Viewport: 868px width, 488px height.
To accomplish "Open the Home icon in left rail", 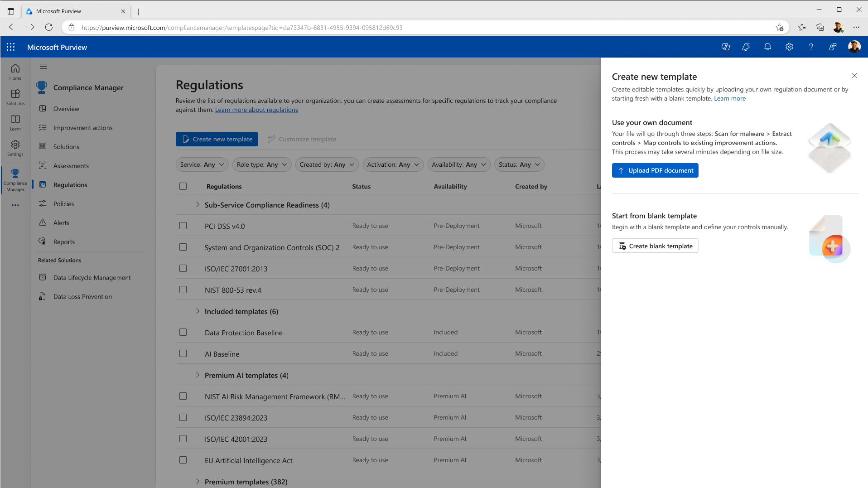I will (x=15, y=72).
